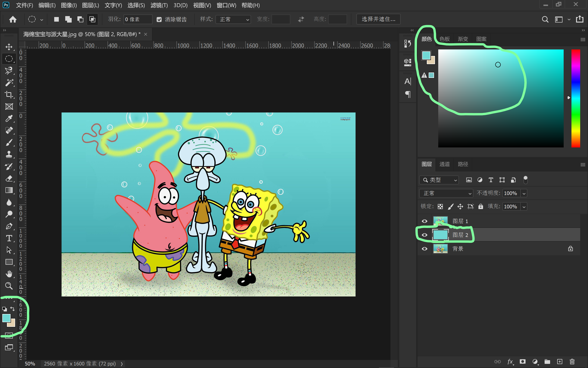The image size is (588, 368).
Task: Toggle the anti-alias checkbox
Action: click(159, 20)
